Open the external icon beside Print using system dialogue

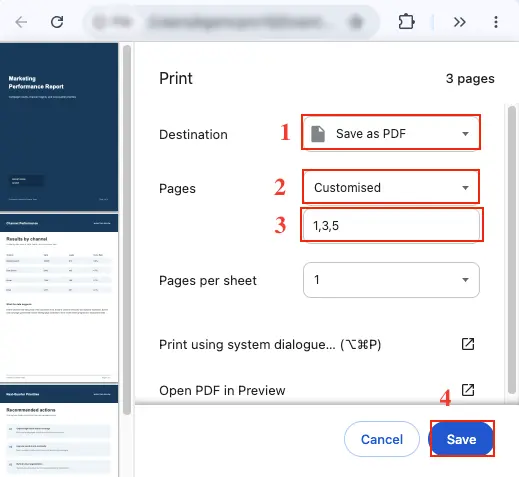468,344
